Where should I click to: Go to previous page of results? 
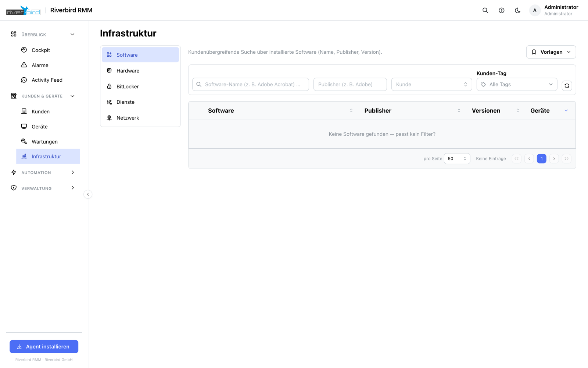coord(529,159)
